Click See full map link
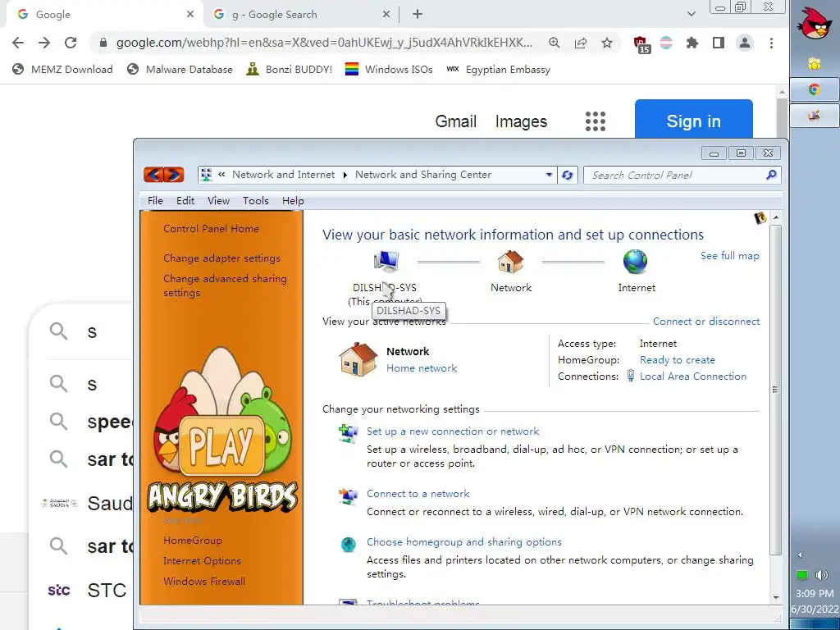840x630 pixels. (729, 256)
